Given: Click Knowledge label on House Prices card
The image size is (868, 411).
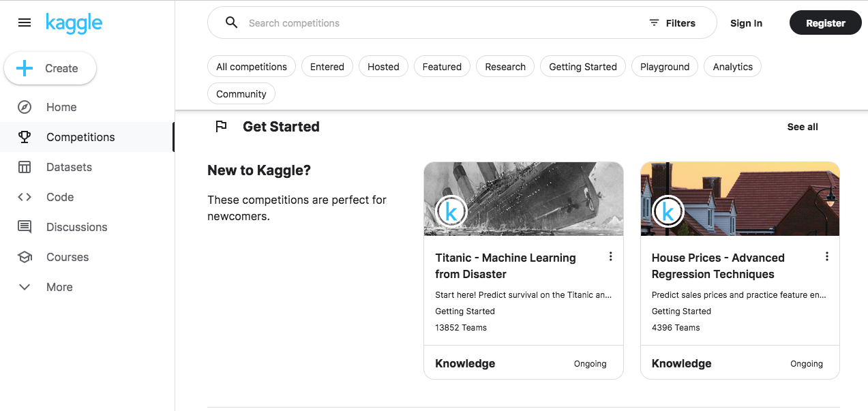Looking at the screenshot, I should tap(681, 363).
